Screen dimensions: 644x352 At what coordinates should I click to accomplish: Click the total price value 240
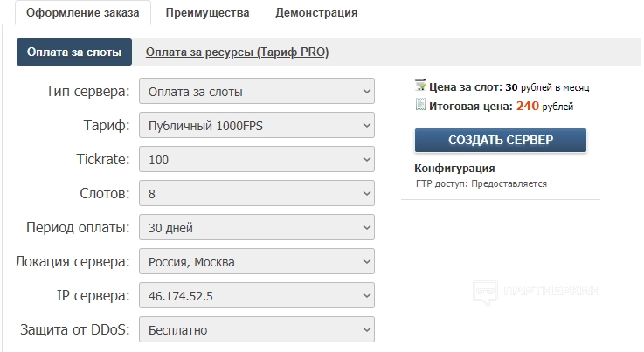click(x=527, y=106)
